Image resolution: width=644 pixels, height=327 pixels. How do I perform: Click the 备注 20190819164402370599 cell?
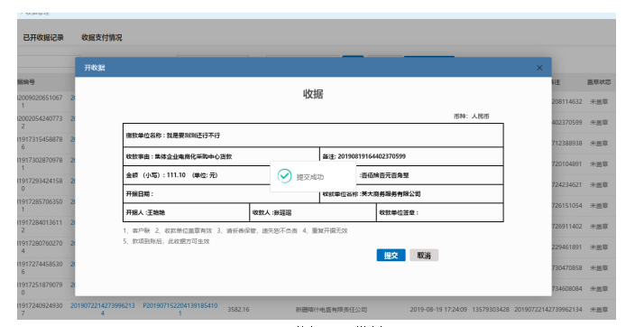click(411, 156)
